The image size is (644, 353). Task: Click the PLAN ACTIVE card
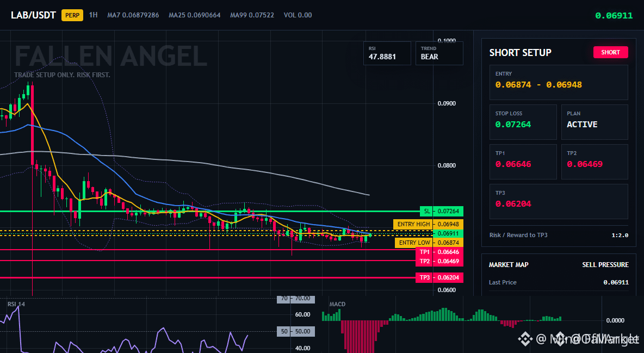pyautogui.click(x=595, y=122)
